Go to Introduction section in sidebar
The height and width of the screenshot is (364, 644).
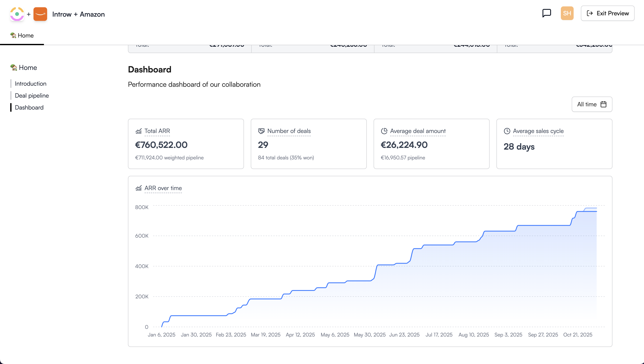(30, 84)
